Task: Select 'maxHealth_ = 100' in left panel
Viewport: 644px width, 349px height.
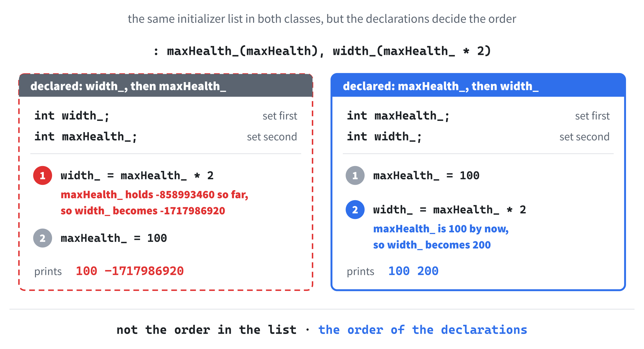Action: (114, 238)
